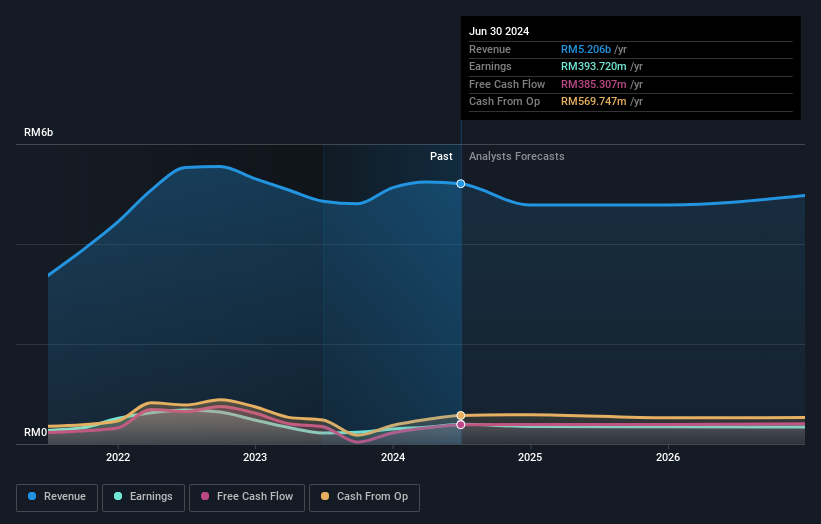Select the 2024 x-axis label

click(393, 458)
